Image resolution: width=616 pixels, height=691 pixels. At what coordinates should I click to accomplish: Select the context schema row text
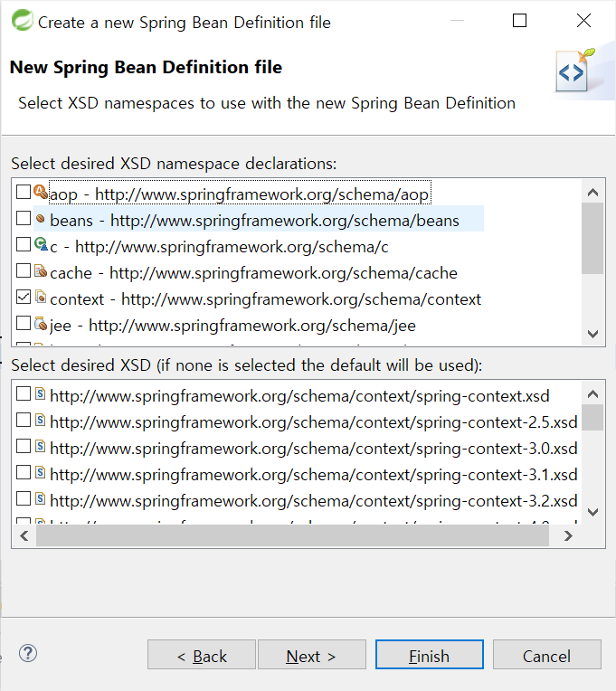[266, 299]
